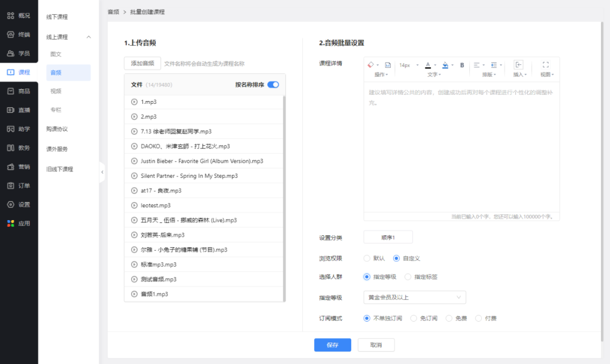
Task: Open the 设置 settings section
Action: 19,204
